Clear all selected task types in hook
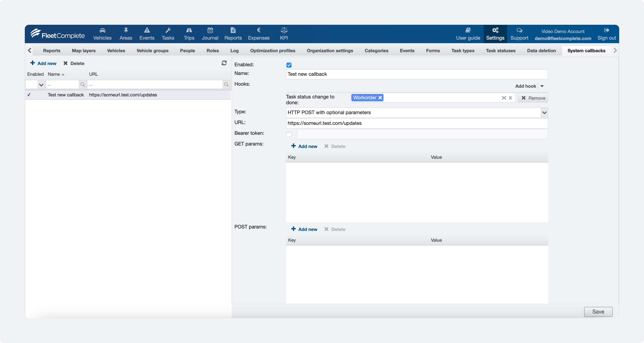Image resolution: width=644 pixels, height=343 pixels. tap(504, 98)
